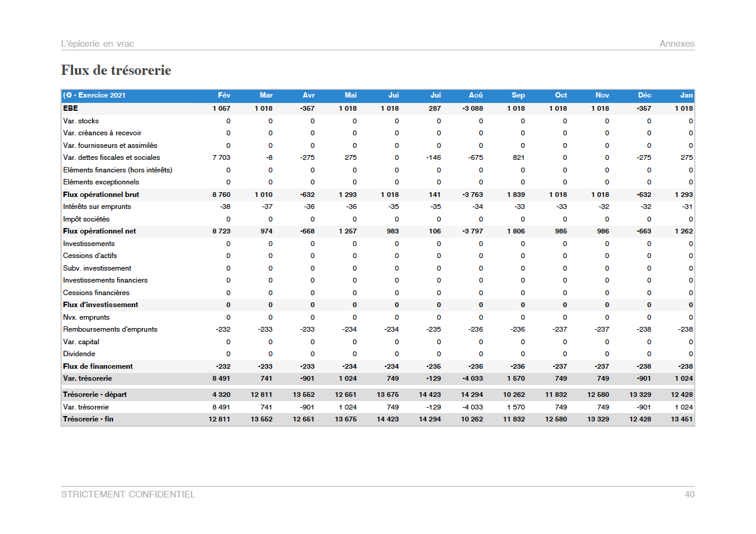This screenshot has height=534, width=756.
Task: Click the 'Intérêts sur emprunts' row label
Action: [97, 207]
